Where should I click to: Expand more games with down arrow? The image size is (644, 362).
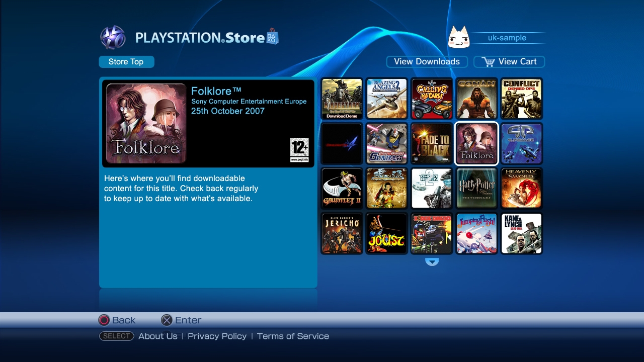click(432, 261)
